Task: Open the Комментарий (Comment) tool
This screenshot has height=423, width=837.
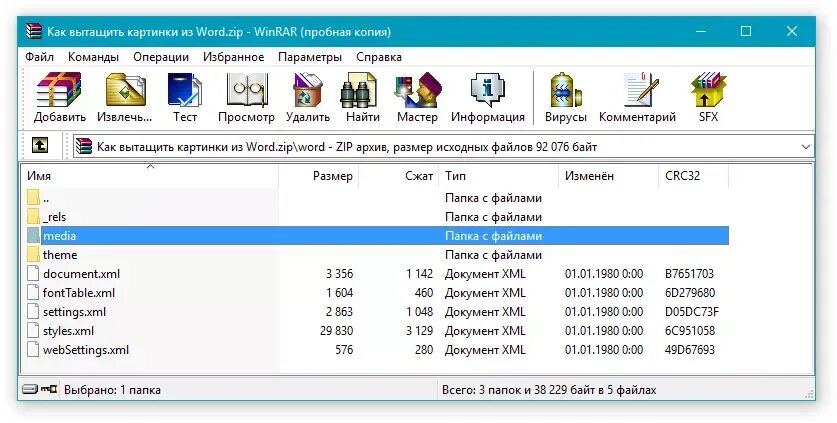Action: coord(637,98)
